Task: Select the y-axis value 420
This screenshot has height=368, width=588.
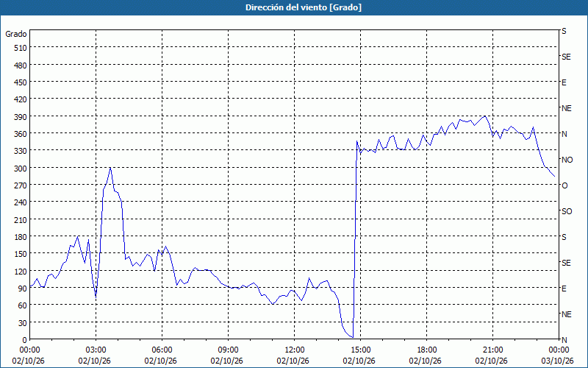Action: click(x=21, y=99)
